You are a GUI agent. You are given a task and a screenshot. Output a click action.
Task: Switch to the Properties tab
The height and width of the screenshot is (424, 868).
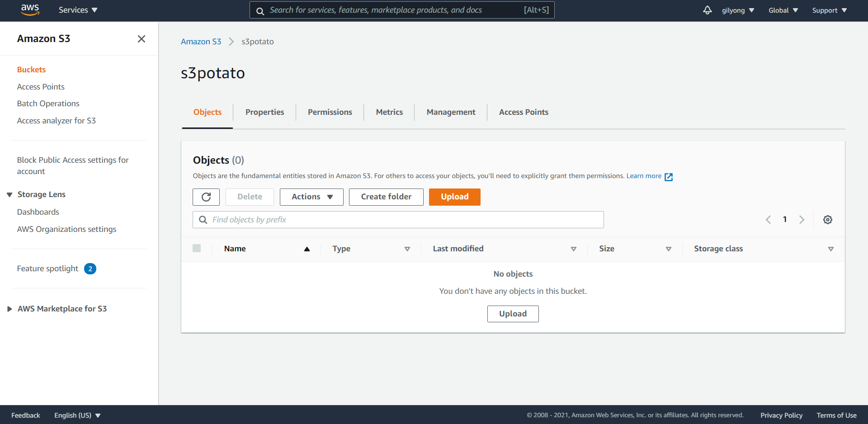point(265,112)
